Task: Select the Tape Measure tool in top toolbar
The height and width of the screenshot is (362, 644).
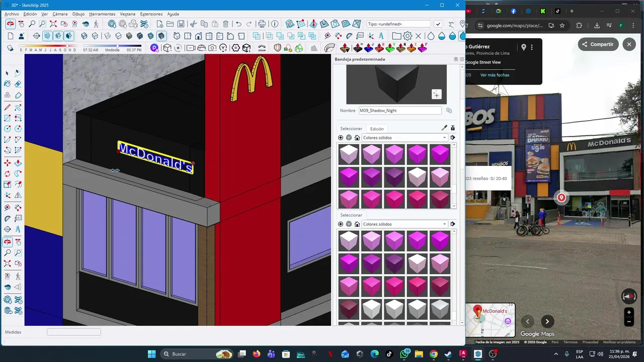Action: (x=327, y=36)
